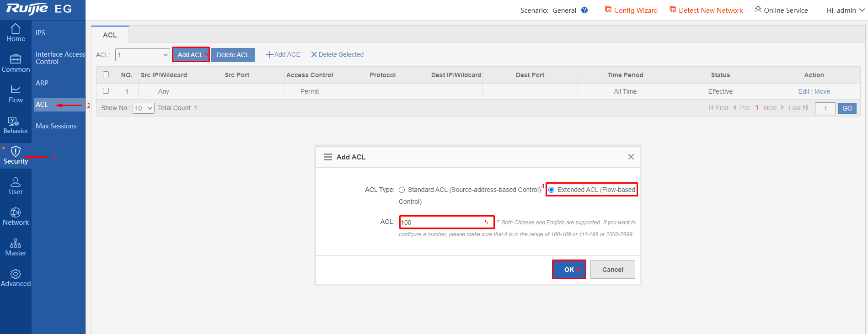Select Standard ACL radio button
868x334 pixels.
(402, 190)
